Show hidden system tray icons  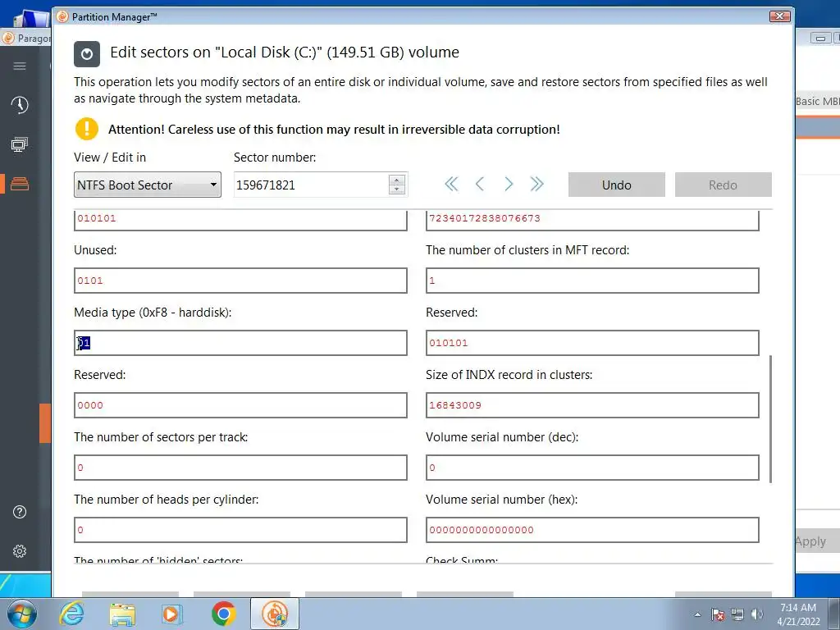click(697, 614)
